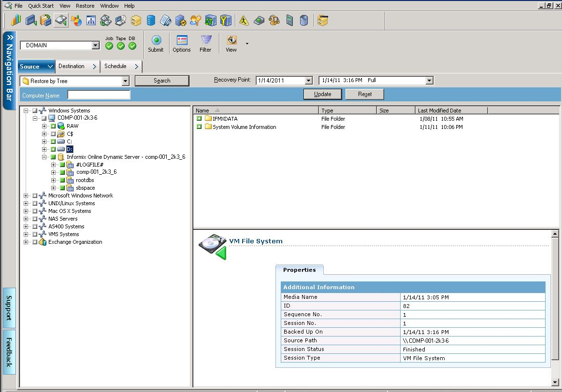
Task: Click the Tape engine status indicator
Action: point(121,46)
